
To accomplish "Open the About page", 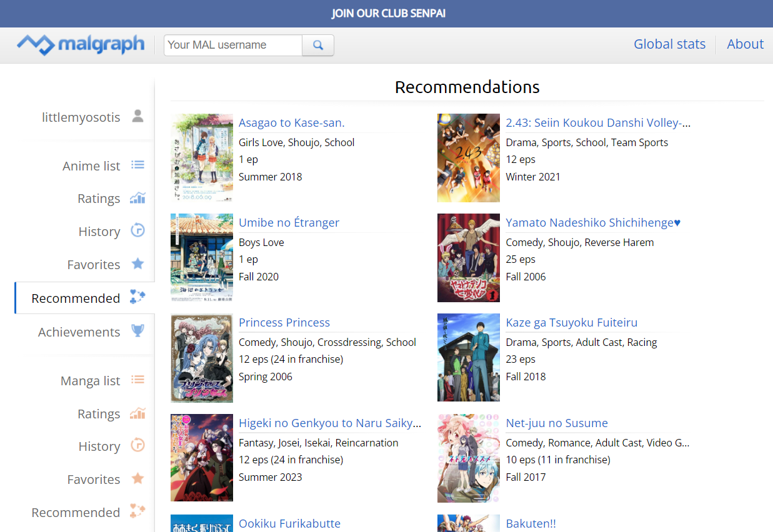I will point(745,44).
